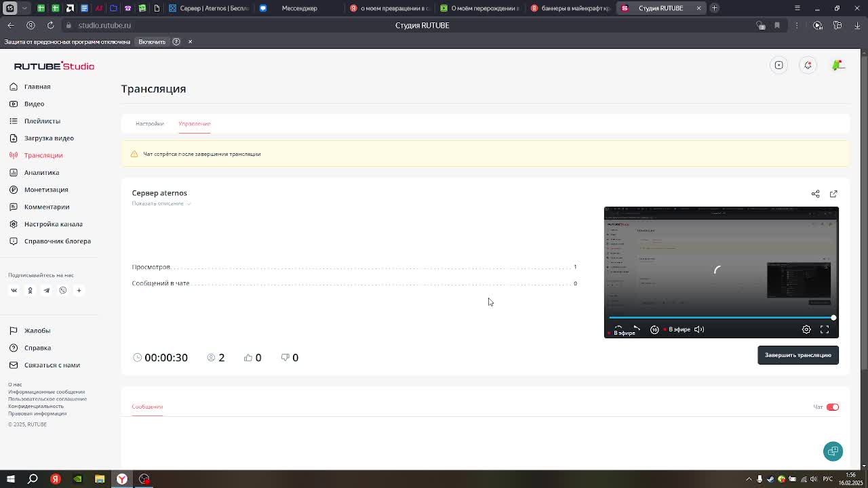This screenshot has height=488, width=868.
Task: Open Плейлисты in the sidebar
Action: pyautogui.click(x=35, y=121)
